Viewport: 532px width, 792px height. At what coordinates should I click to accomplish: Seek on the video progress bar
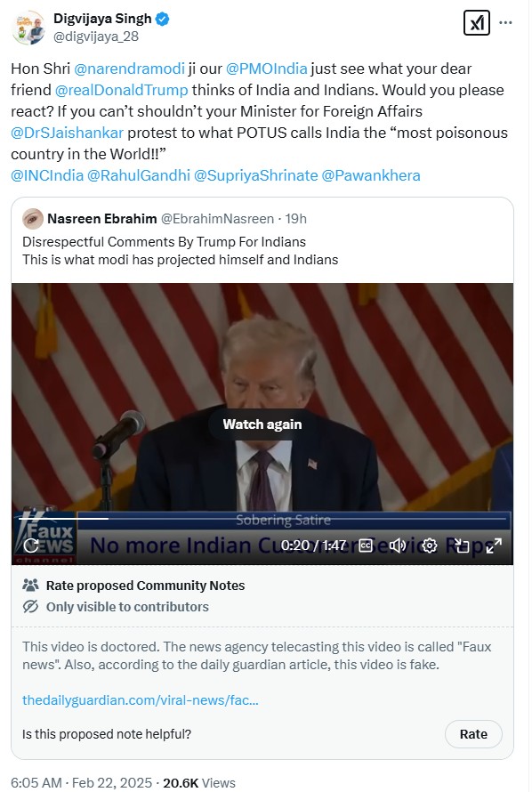point(262,518)
